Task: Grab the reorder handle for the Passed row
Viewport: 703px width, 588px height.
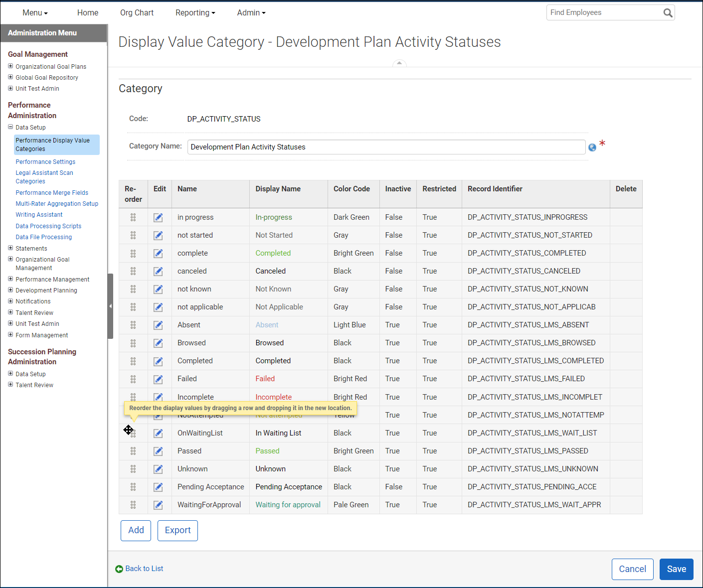Action: (x=133, y=451)
